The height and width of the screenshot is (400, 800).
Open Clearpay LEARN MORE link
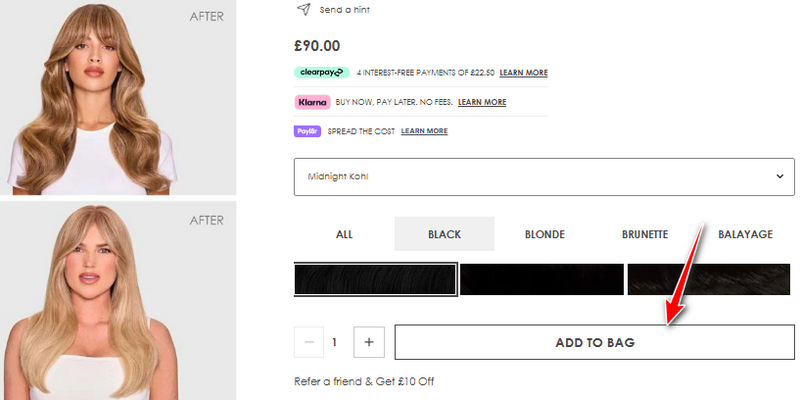tap(524, 73)
